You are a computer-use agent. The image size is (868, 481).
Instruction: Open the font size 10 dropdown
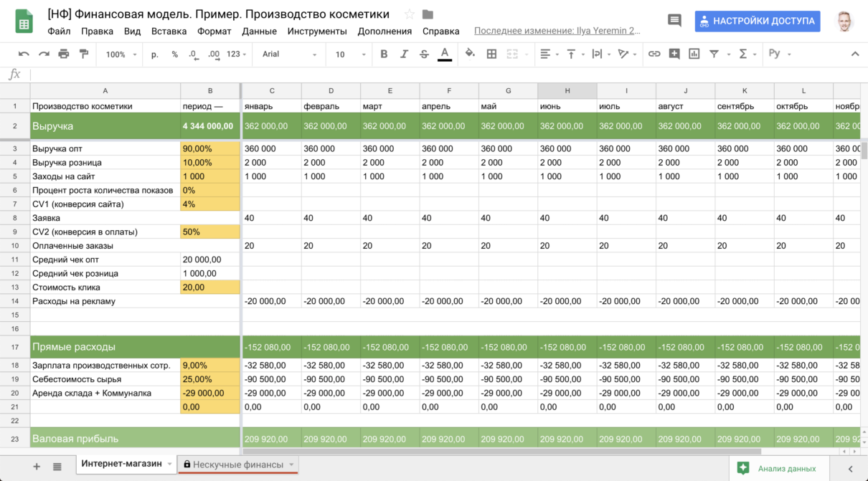(349, 54)
